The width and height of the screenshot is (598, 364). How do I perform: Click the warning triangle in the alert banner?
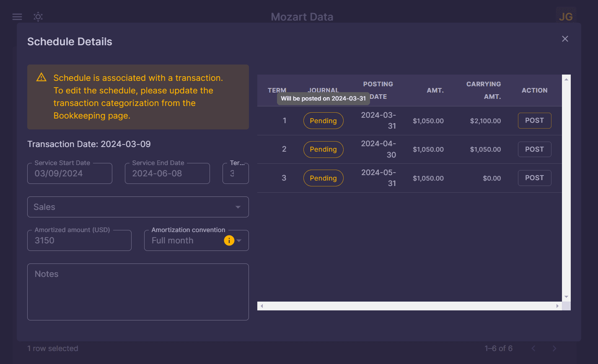[41, 77]
